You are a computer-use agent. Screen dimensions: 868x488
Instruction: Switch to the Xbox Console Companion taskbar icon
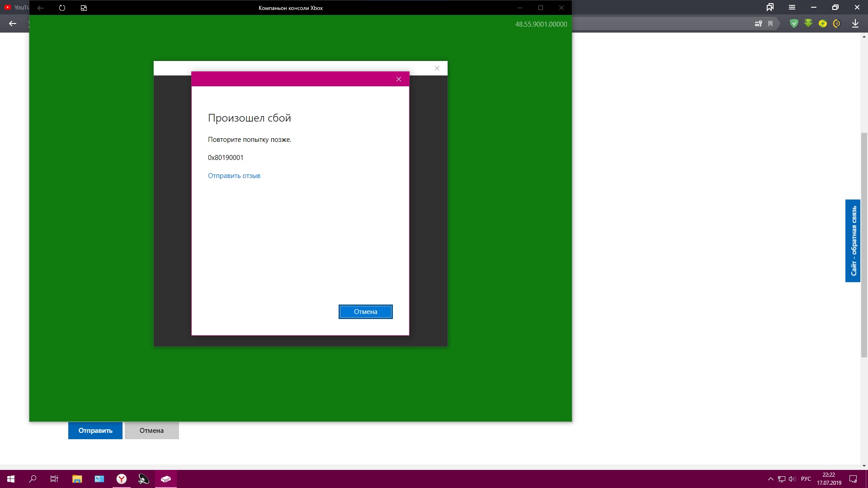click(166, 479)
